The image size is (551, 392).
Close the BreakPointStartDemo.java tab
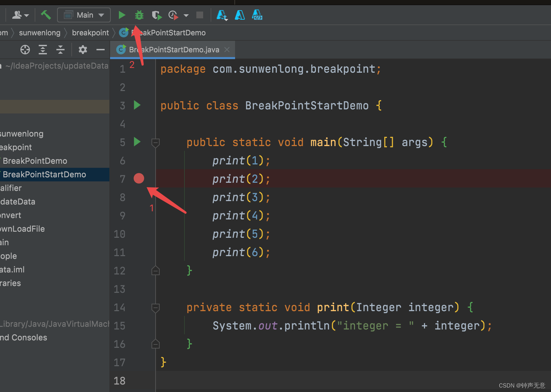[227, 50]
